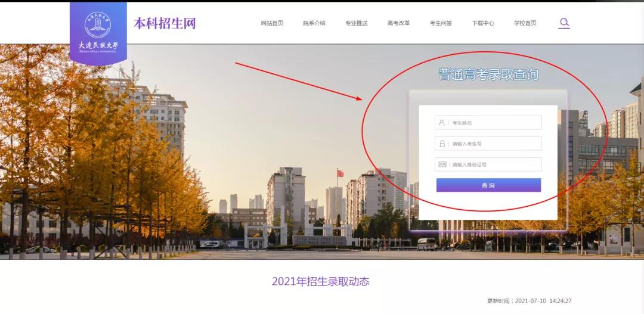This screenshot has width=644, height=314.
Task: Open 下载中心 from the top menu
Action: (x=483, y=23)
